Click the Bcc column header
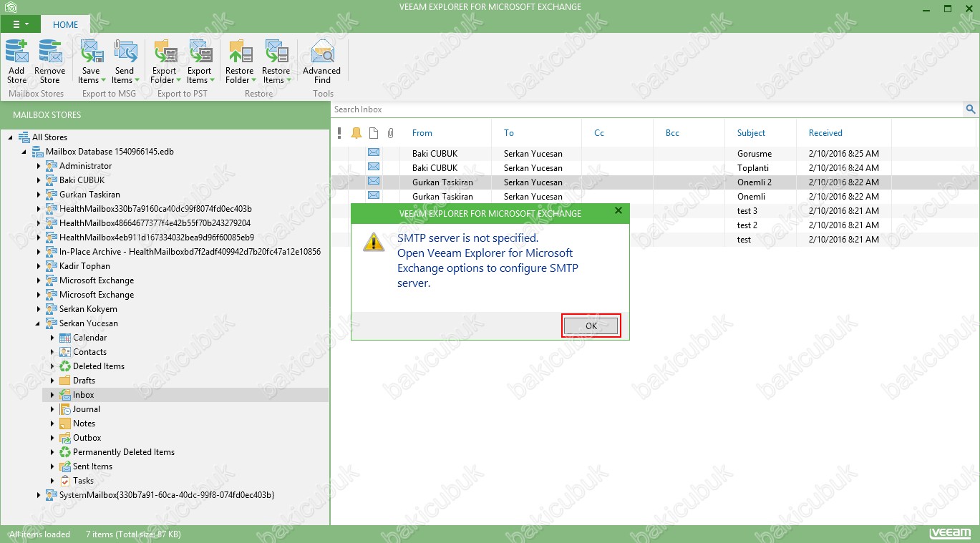This screenshot has height=543, width=980. click(672, 133)
